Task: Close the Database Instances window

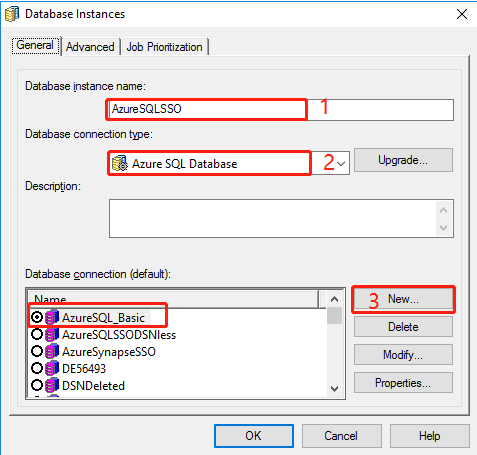Action: pos(462,14)
